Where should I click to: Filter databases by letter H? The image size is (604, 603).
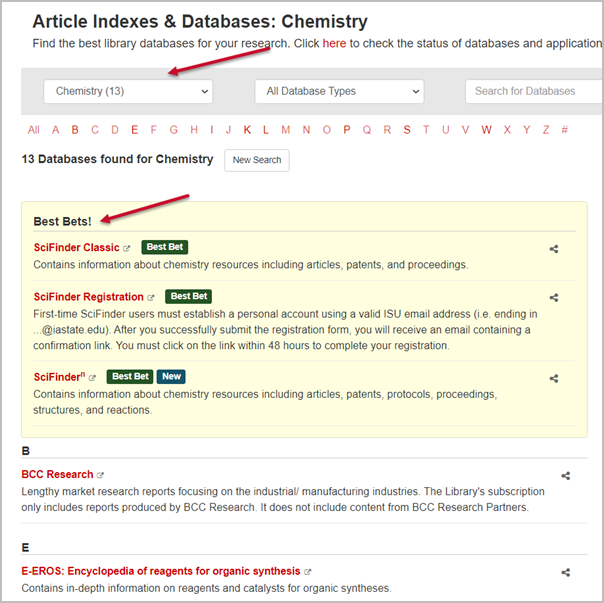pyautogui.click(x=194, y=130)
